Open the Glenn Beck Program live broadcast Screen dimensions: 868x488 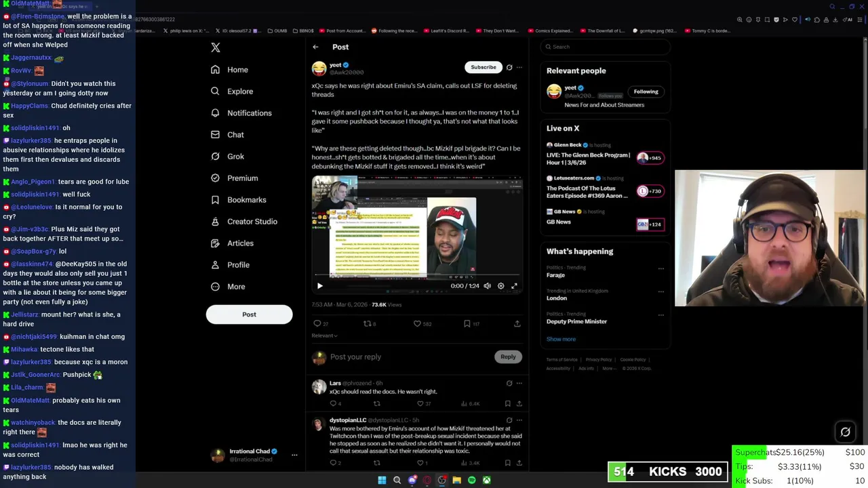click(x=605, y=154)
